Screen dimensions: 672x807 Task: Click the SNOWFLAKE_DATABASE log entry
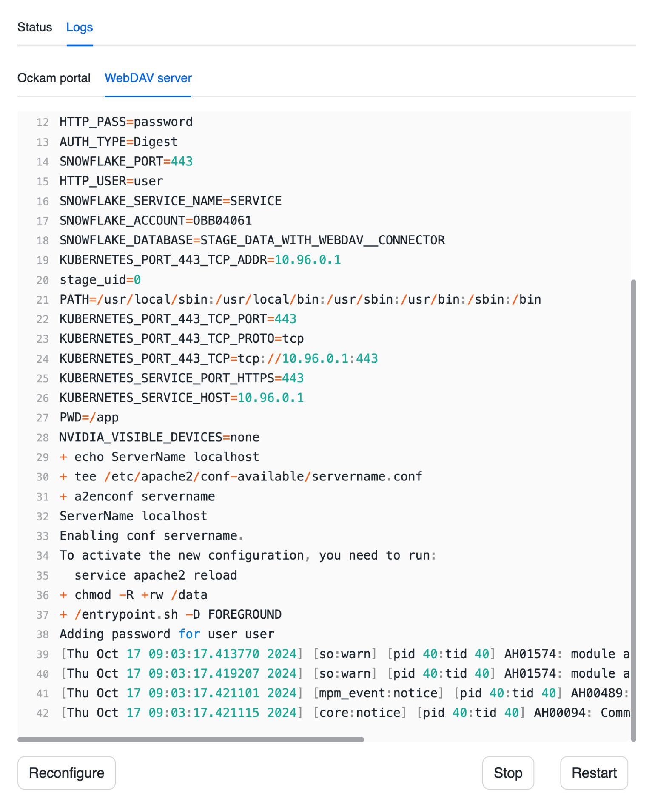[252, 240]
